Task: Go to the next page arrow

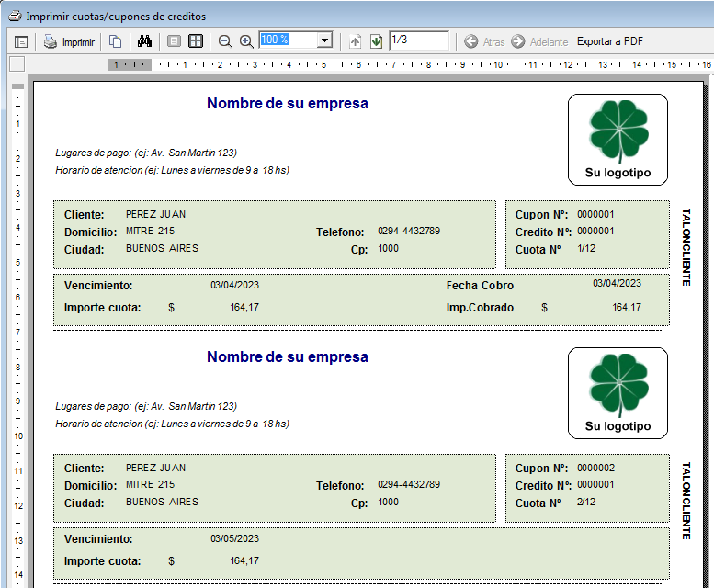Action: (x=376, y=41)
